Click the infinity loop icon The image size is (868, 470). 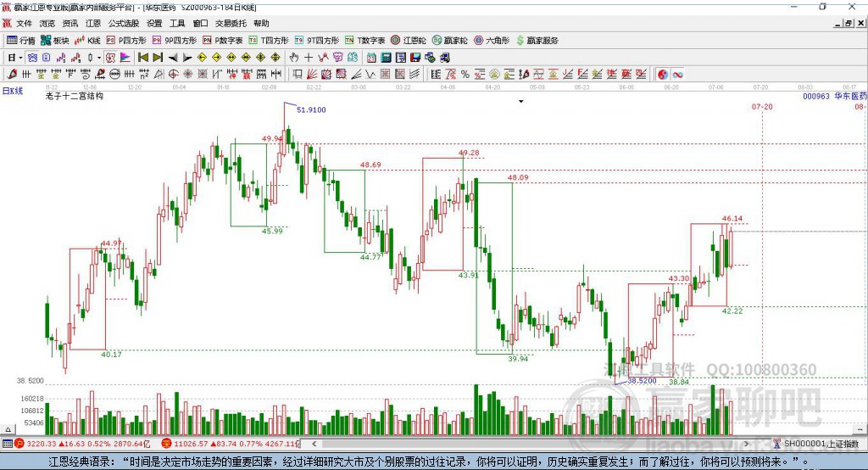coord(677,75)
